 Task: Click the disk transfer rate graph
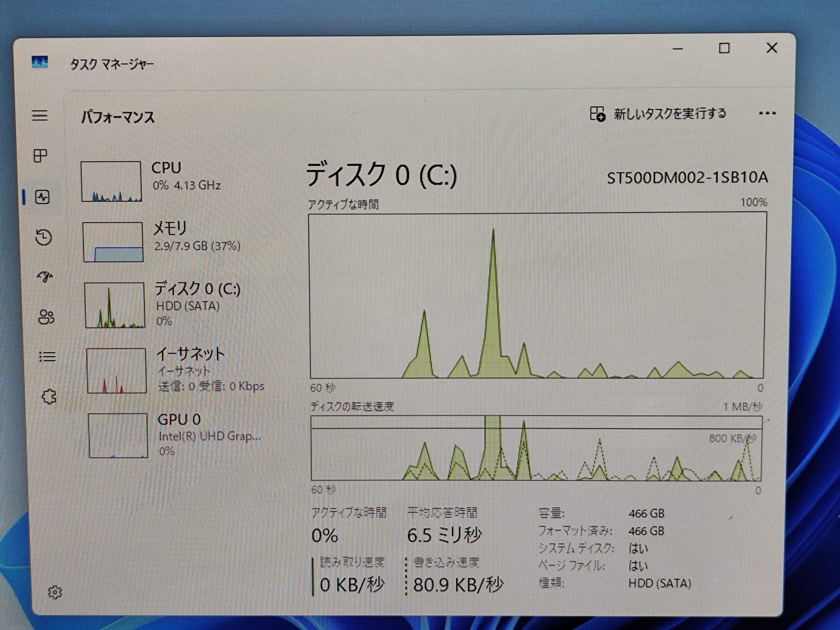tap(536, 449)
